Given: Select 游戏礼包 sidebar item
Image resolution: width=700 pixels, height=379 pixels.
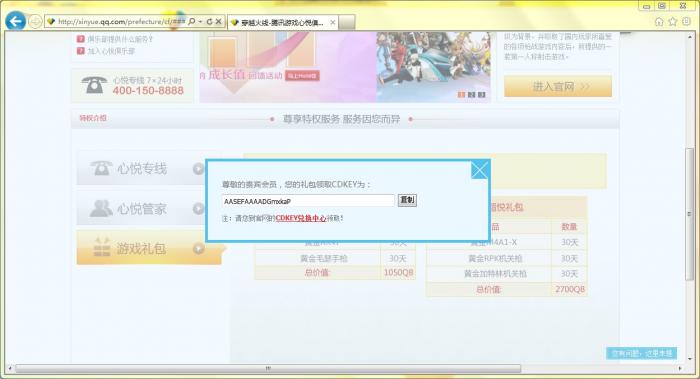Looking at the screenshot, I should click(150, 248).
